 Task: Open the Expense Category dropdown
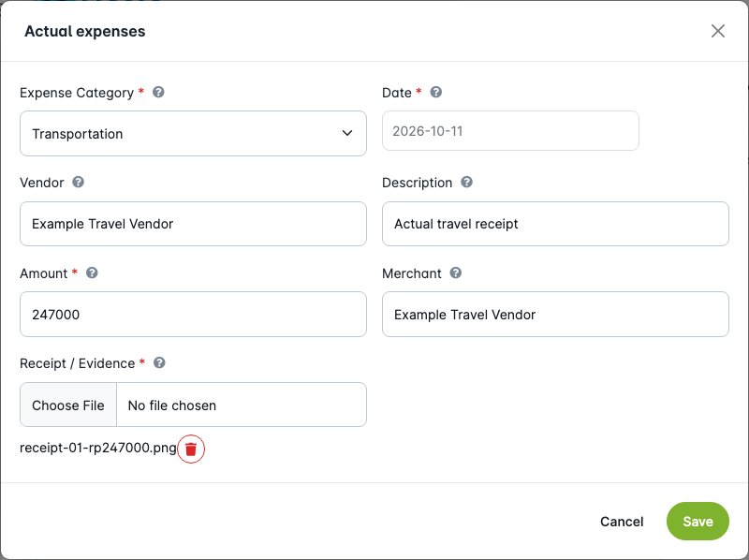[x=193, y=133]
